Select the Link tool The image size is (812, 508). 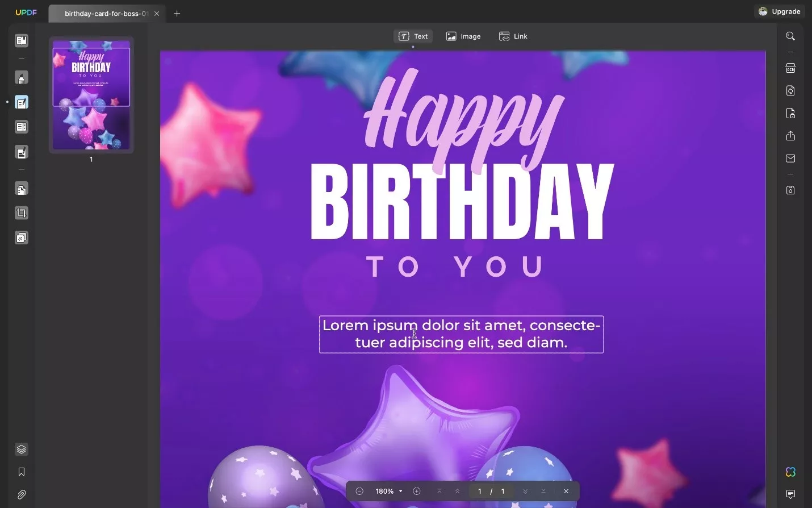click(513, 36)
